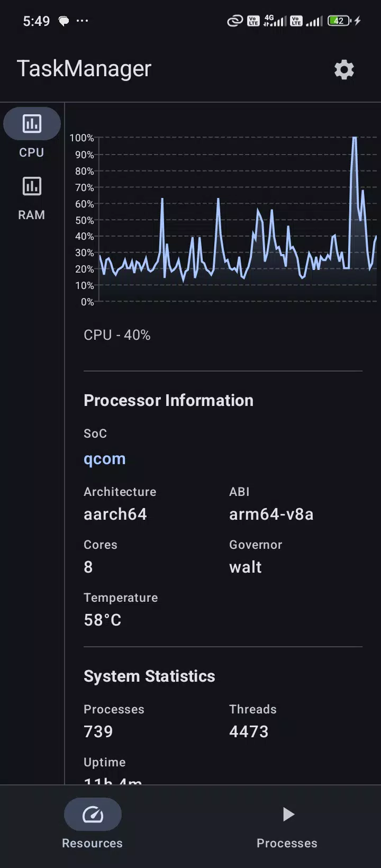Image resolution: width=381 pixels, height=868 pixels.
Task: Tap the 58°C temperature value
Action: coord(103,620)
